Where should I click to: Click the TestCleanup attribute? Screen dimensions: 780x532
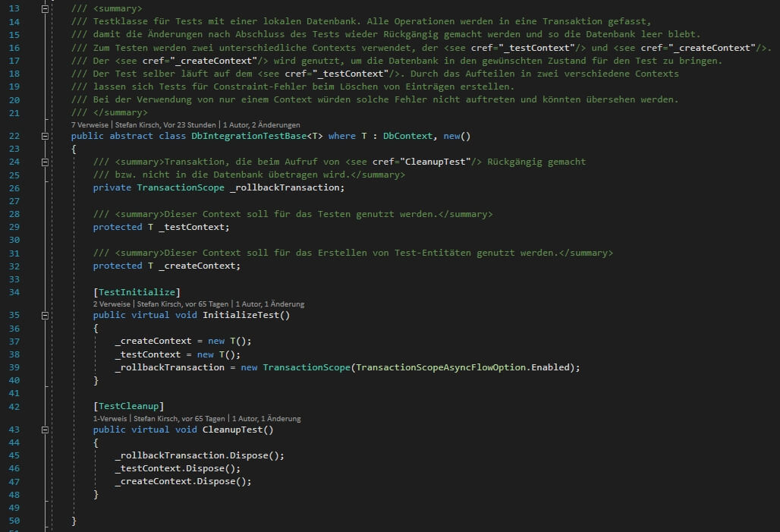(128, 406)
